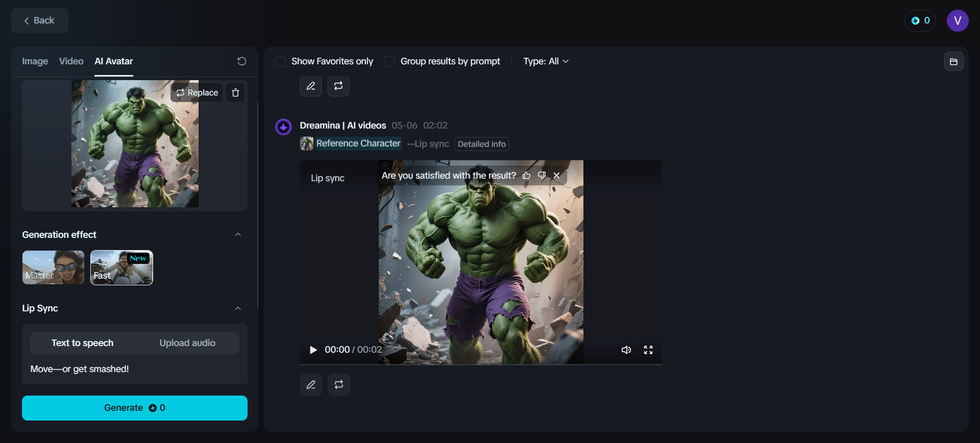This screenshot has height=443, width=980.
Task: Play the Hulk lip sync video
Action: click(313, 350)
